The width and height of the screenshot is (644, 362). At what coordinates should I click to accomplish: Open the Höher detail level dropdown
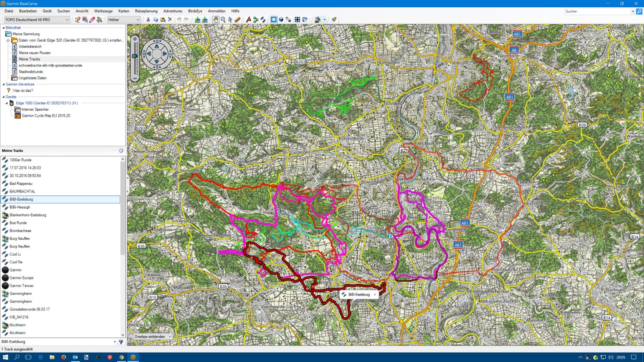point(124,20)
